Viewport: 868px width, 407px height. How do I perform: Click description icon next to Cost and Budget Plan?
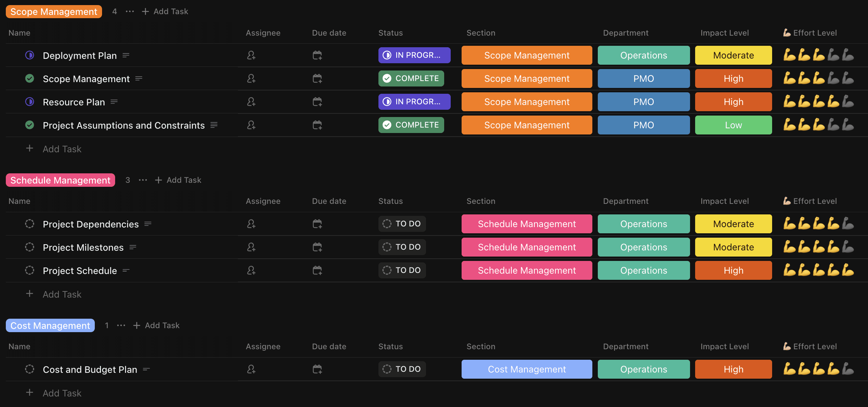pyautogui.click(x=146, y=369)
